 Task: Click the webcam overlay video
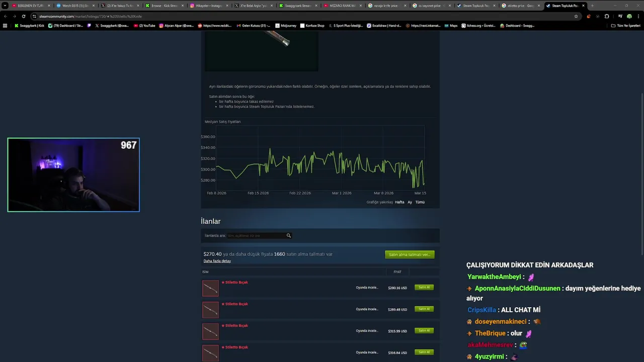tap(73, 175)
